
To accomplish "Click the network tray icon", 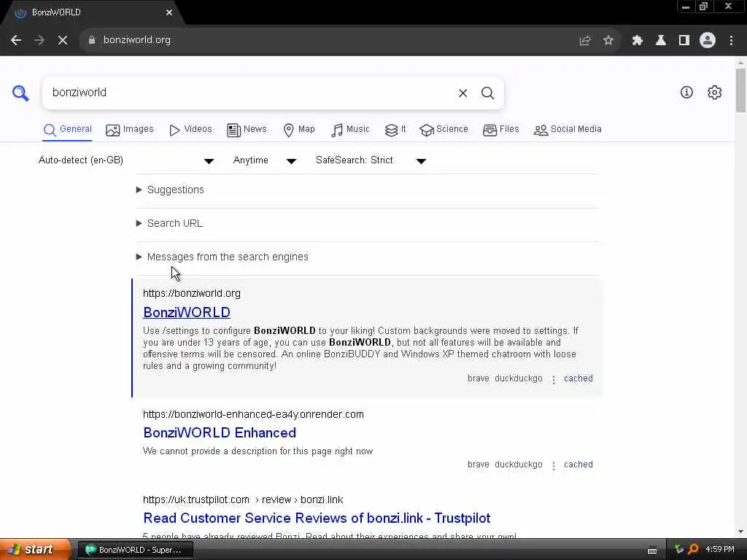I will pyautogui.click(x=679, y=550).
